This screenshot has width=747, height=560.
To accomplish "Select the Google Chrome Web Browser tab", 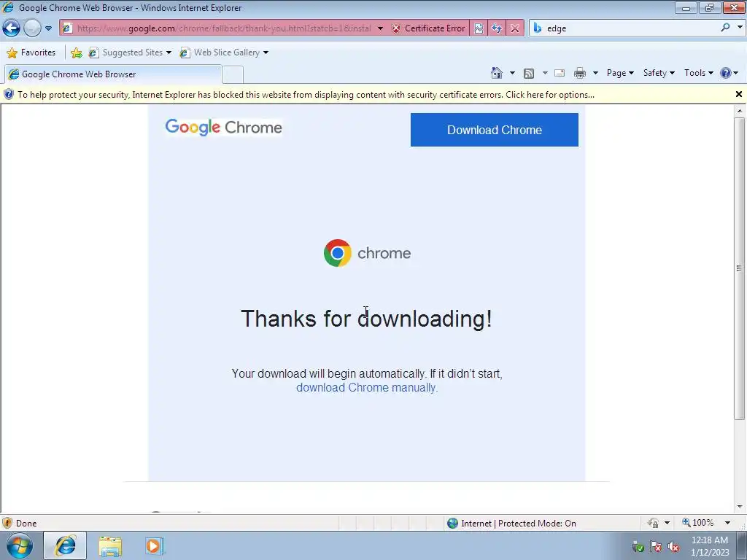I will coord(113,74).
